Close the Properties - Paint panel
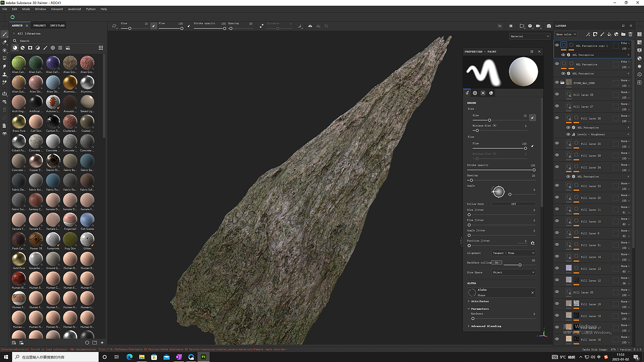 point(539,51)
